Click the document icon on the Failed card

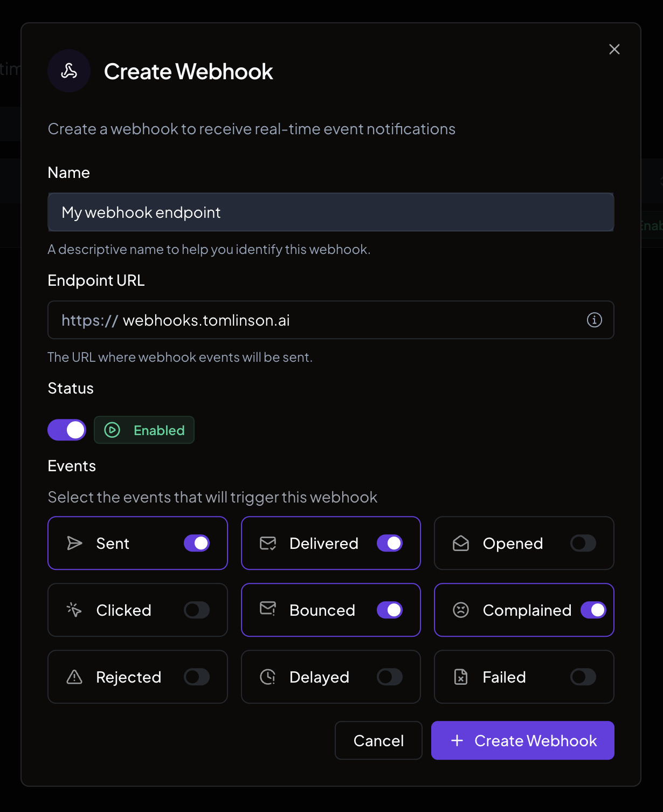point(461,677)
